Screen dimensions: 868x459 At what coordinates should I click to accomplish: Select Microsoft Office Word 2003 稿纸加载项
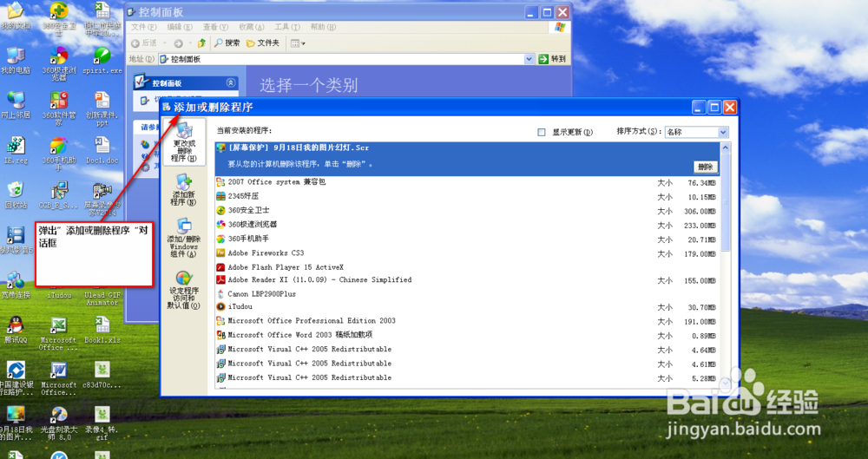468,335
